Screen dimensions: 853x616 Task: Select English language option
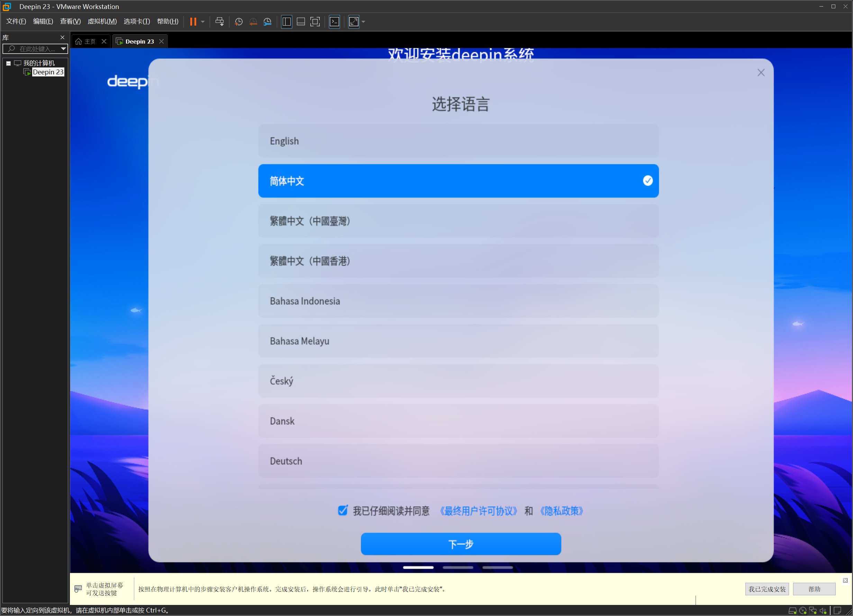pos(458,141)
